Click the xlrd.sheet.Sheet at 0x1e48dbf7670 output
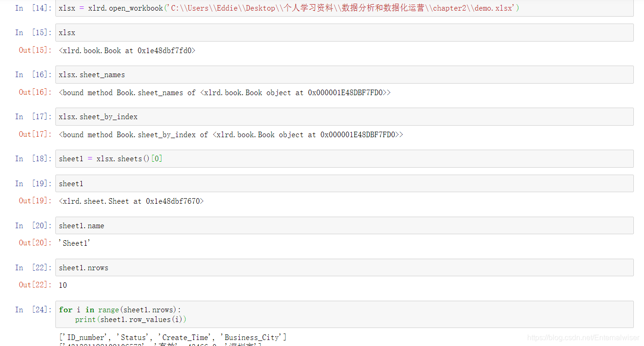This screenshot has width=644, height=346. (x=131, y=201)
